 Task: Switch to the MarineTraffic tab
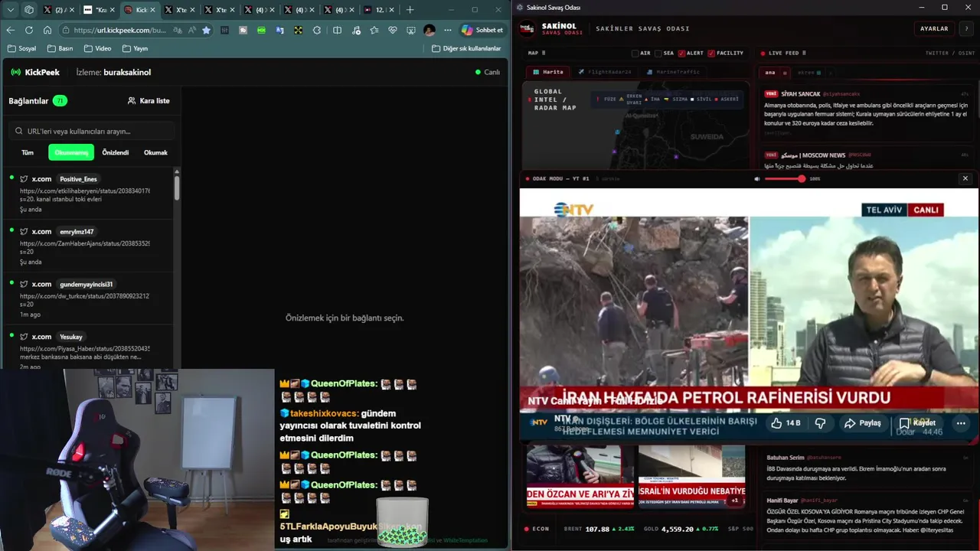point(671,72)
